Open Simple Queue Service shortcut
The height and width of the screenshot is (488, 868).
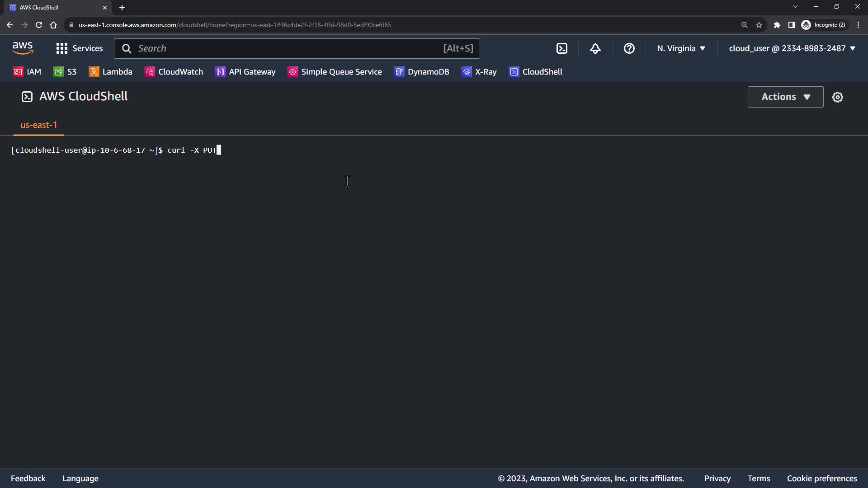click(335, 72)
